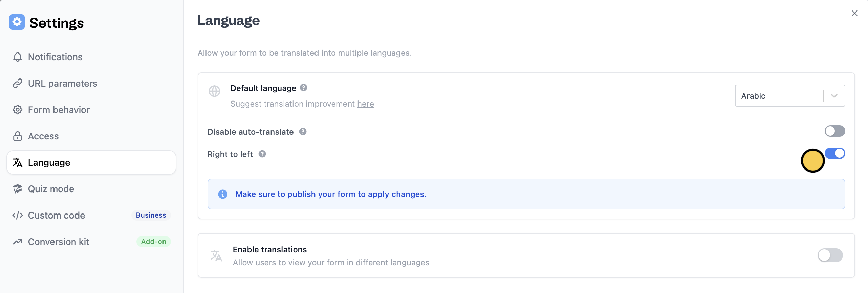Click the URL parameters link icon
The width and height of the screenshot is (868, 293).
[18, 83]
